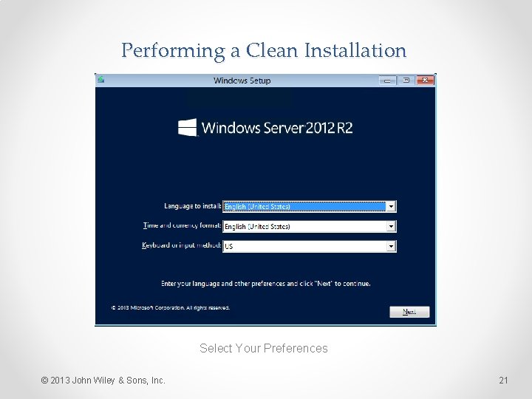
Task: Open the Keyboard or input method dropdown arrow
Action: click(391, 246)
